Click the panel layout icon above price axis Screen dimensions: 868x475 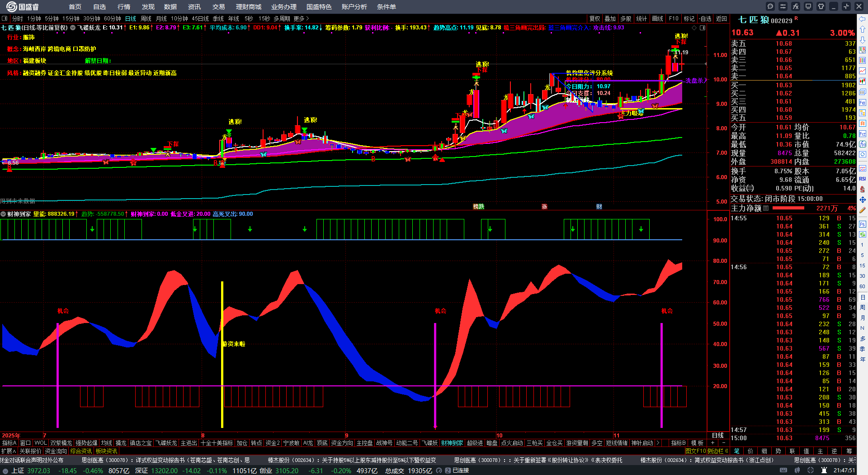coord(703,28)
